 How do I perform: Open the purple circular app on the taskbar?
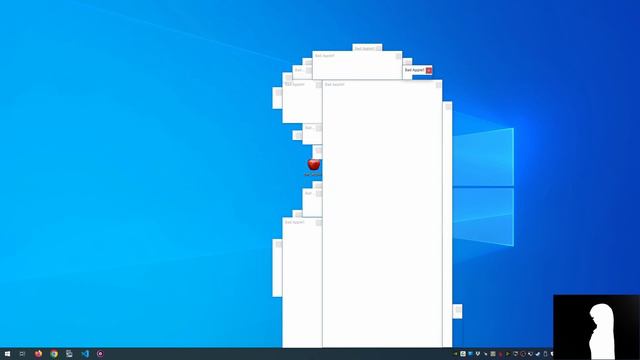click(100, 354)
